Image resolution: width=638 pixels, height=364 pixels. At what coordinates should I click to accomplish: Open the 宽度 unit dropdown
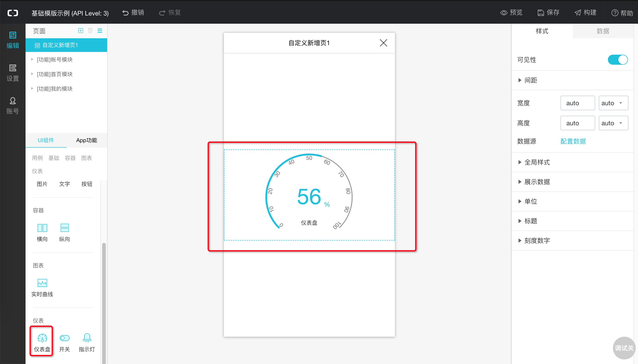pos(613,103)
